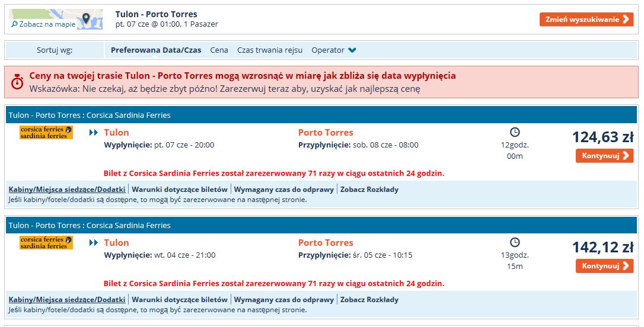The width and height of the screenshot is (644, 327).
Task: Click the 'Sortuj wg:' label
Action: coord(55,50)
